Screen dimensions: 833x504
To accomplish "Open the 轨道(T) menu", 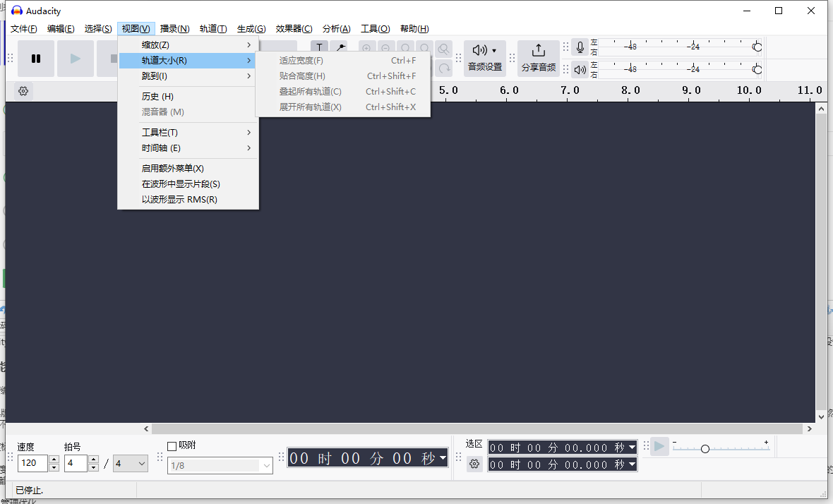I will [213, 29].
